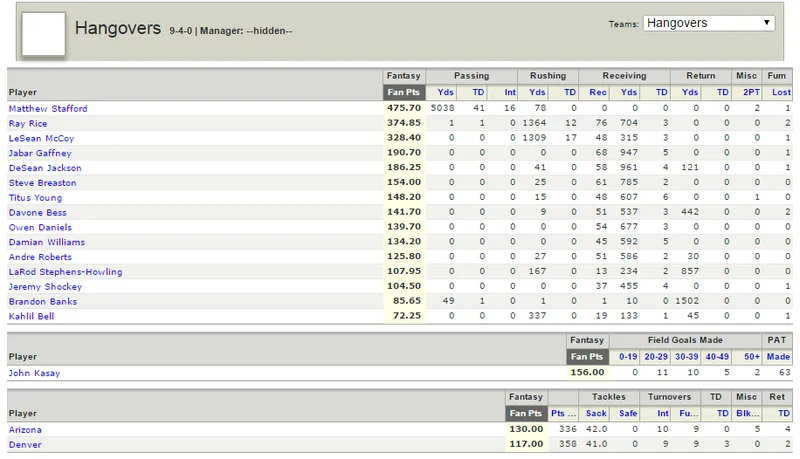This screenshot has height=459, width=800.
Task: Sort by PAT Made column
Action: 779,356
